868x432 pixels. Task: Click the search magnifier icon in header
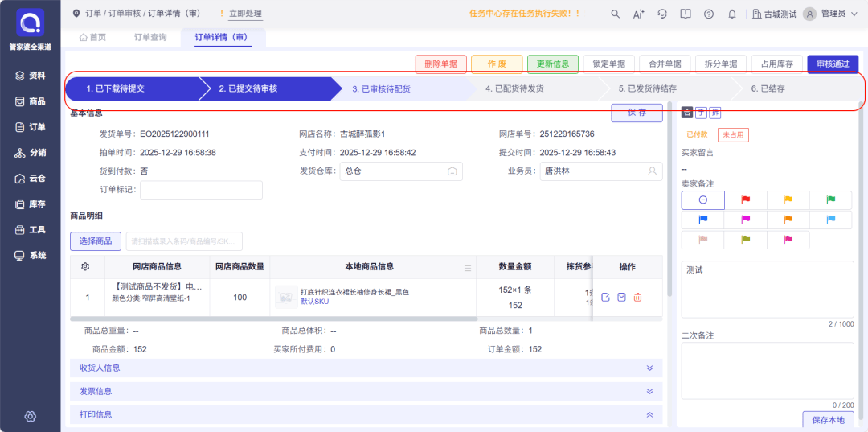[616, 14]
